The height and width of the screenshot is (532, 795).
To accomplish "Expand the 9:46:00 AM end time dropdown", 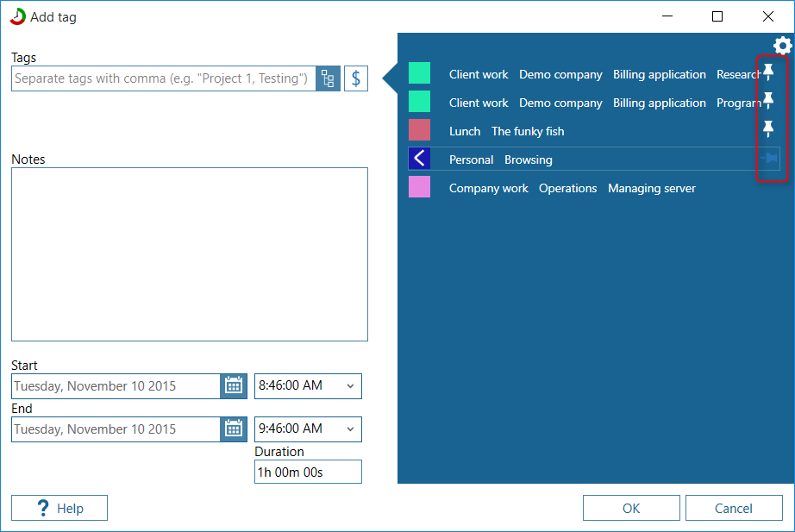I will pos(350,429).
